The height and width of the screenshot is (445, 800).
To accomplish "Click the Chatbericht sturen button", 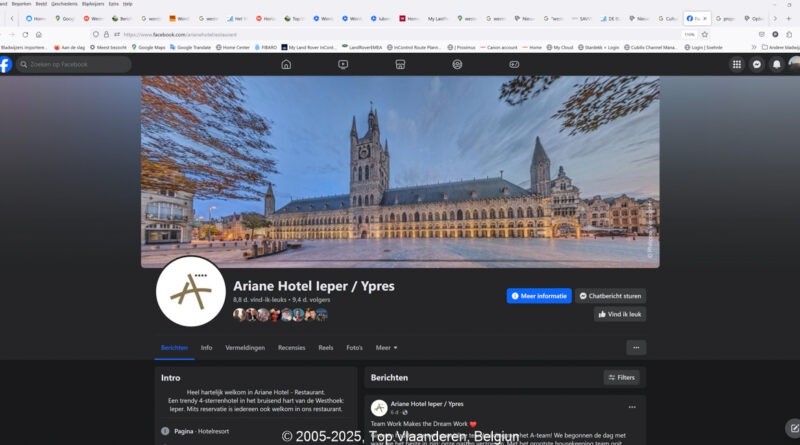I will pyautogui.click(x=610, y=296).
